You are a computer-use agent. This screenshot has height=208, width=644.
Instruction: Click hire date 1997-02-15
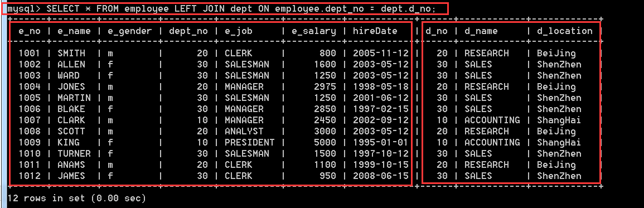(381, 109)
